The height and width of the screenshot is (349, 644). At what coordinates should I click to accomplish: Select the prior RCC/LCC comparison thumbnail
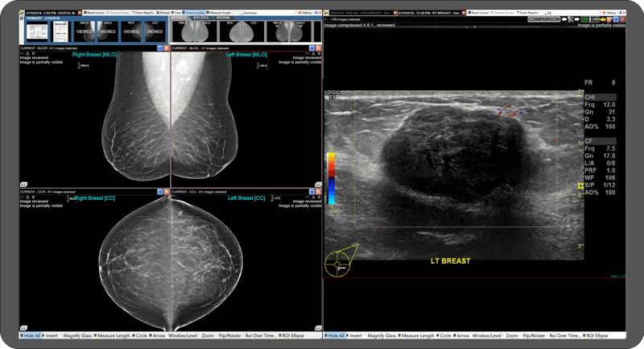coord(241,31)
